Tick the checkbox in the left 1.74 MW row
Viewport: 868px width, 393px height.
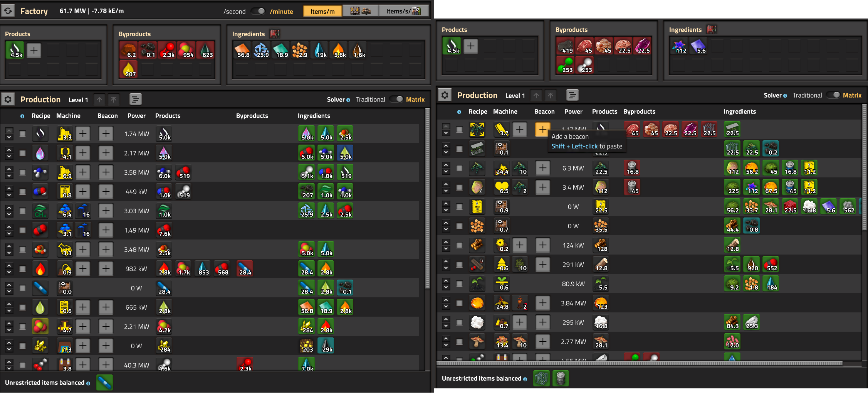pyautogui.click(x=23, y=134)
